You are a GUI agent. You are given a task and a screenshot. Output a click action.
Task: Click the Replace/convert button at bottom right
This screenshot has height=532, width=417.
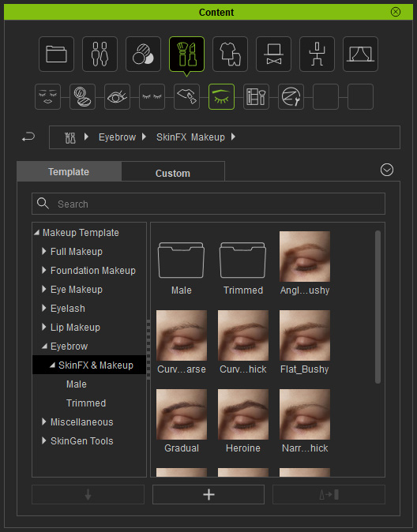[329, 494]
